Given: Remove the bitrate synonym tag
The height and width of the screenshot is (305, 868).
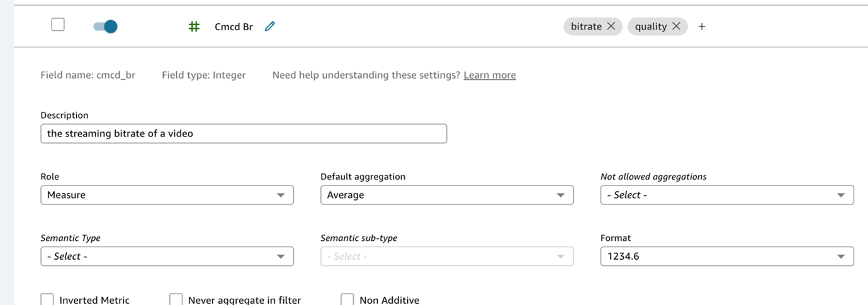Looking at the screenshot, I should click(x=611, y=26).
